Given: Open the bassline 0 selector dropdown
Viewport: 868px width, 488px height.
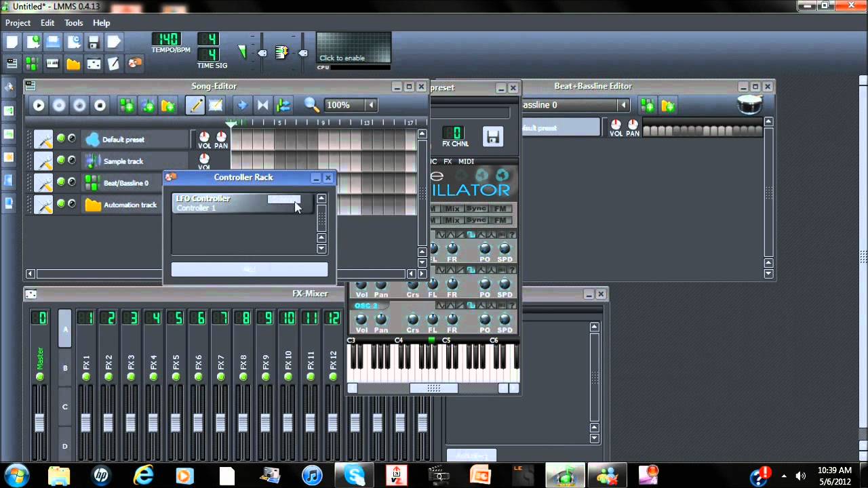Looking at the screenshot, I should (623, 105).
